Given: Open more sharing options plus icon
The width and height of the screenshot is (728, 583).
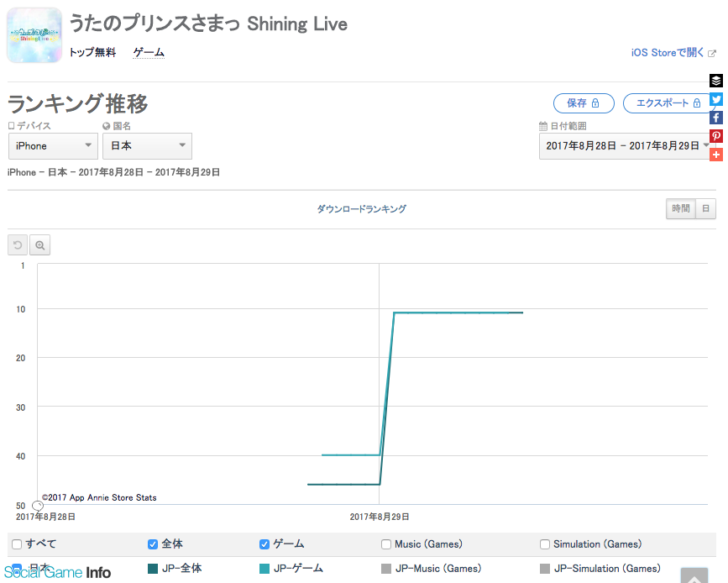Looking at the screenshot, I should 716,155.
